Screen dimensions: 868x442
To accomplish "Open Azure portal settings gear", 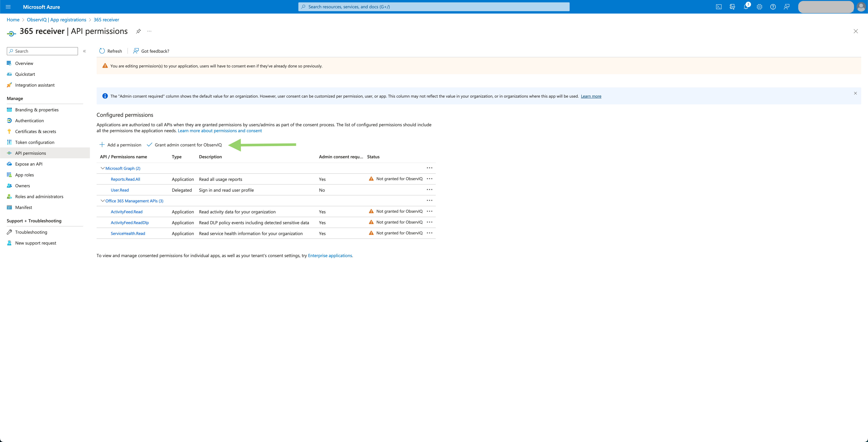I will click(759, 7).
